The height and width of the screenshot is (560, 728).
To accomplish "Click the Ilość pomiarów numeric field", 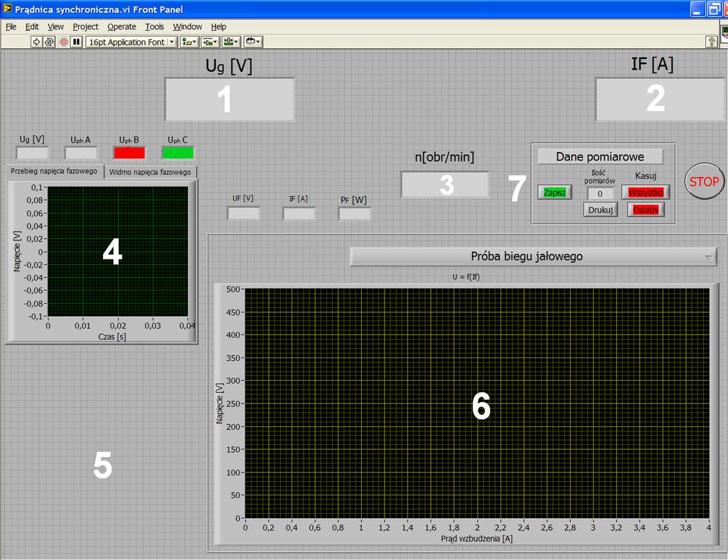I will pos(600,193).
